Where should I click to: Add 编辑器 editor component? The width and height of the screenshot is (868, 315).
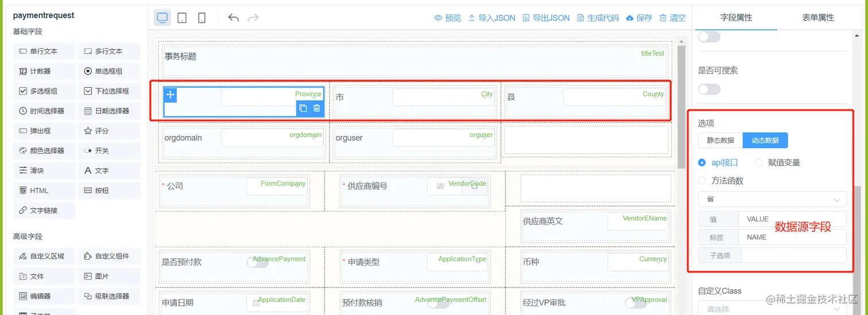pos(44,296)
